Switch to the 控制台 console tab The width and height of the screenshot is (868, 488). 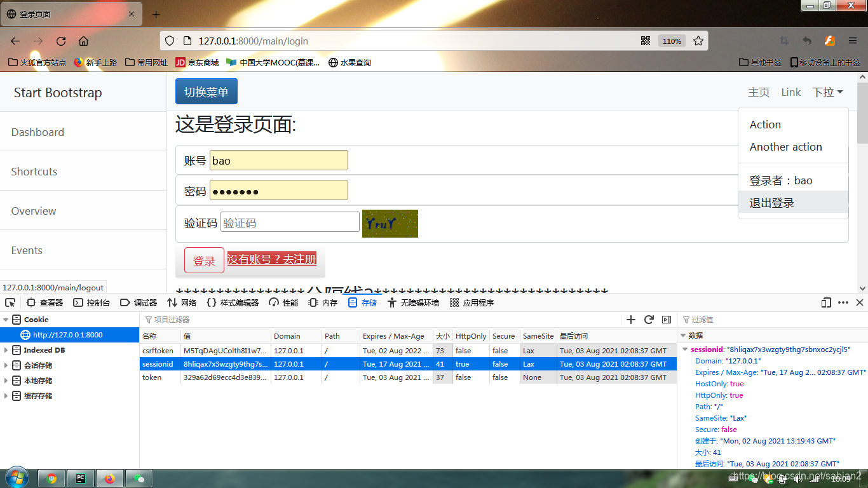tap(92, 302)
